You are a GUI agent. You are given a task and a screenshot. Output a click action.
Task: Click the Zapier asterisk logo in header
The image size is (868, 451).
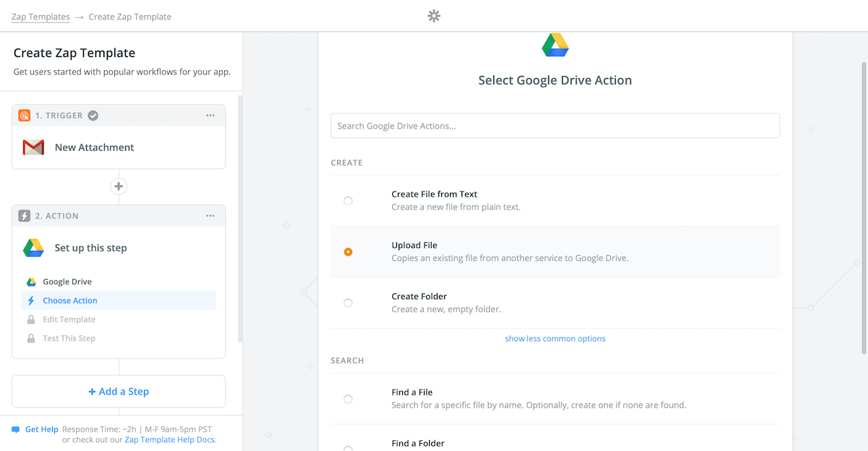(434, 16)
